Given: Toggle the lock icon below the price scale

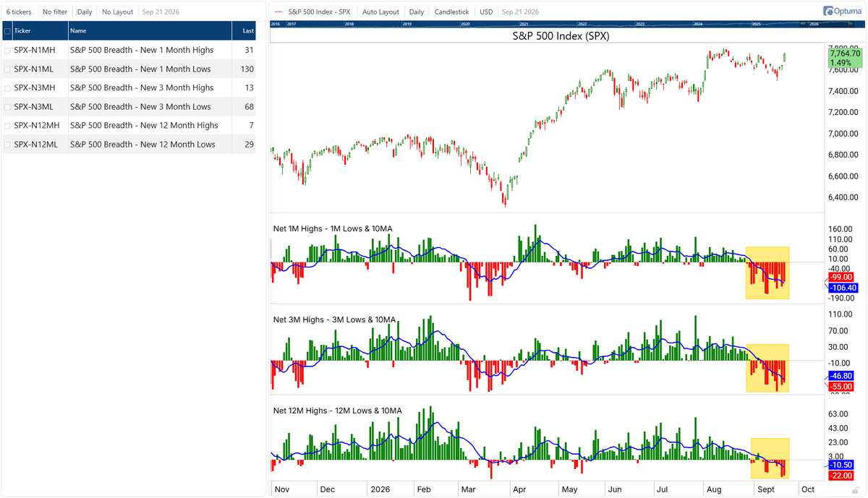Looking at the screenshot, I should point(856,490).
